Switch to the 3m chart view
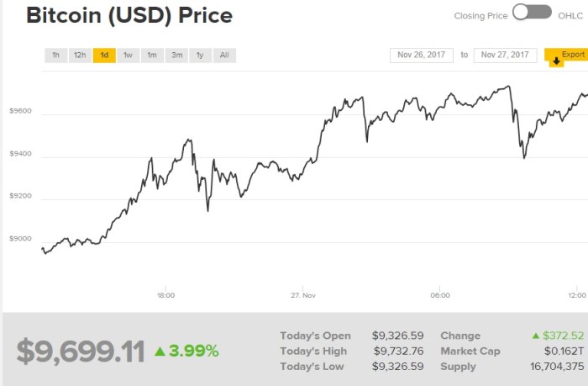 coord(176,56)
